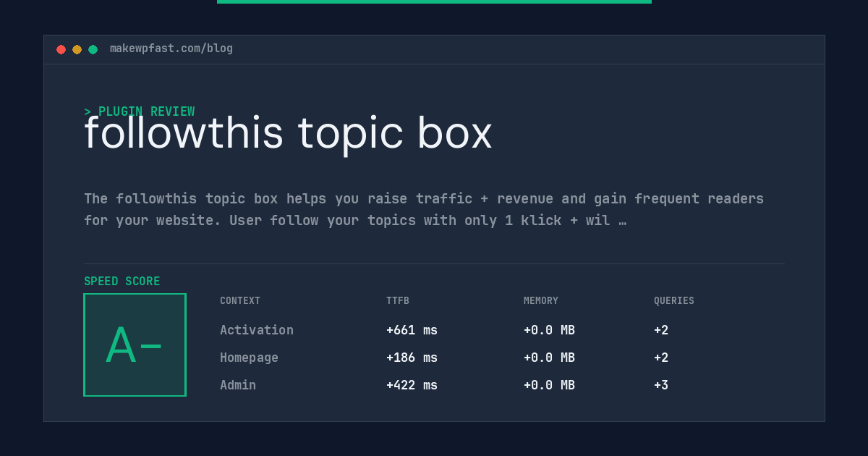Click the Activation row memory value

coord(549,330)
